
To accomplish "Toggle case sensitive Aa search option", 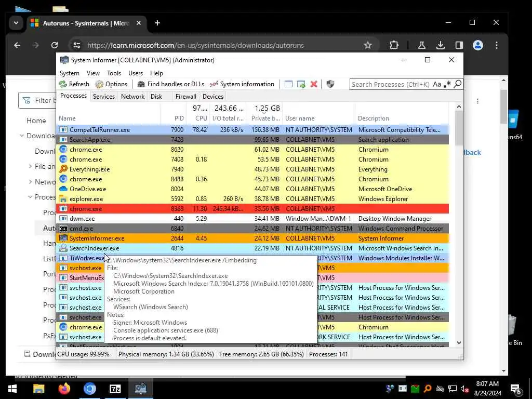I will [x=437, y=84].
